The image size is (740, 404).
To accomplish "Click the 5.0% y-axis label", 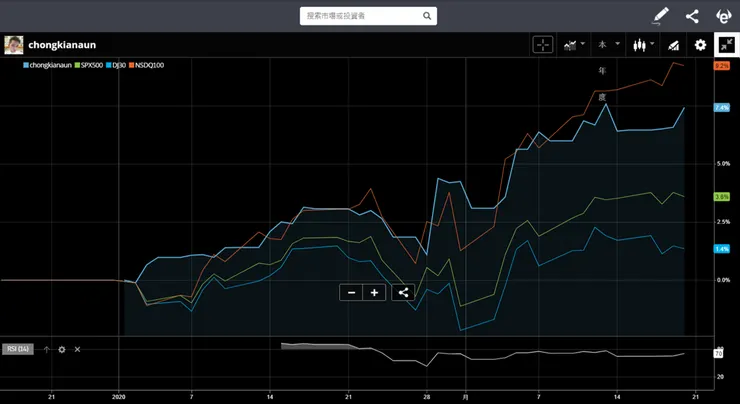I will (x=723, y=164).
